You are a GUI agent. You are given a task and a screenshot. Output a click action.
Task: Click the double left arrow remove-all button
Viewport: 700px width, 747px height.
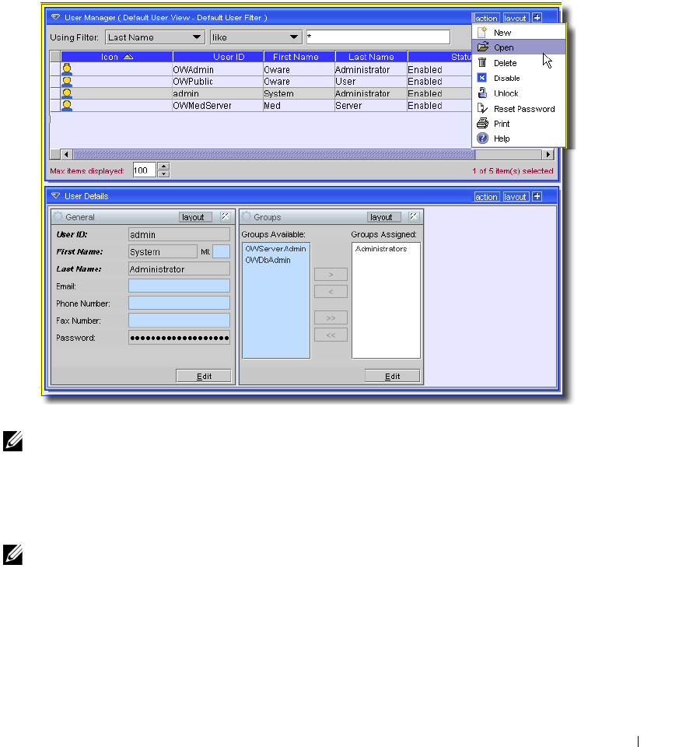(331, 335)
